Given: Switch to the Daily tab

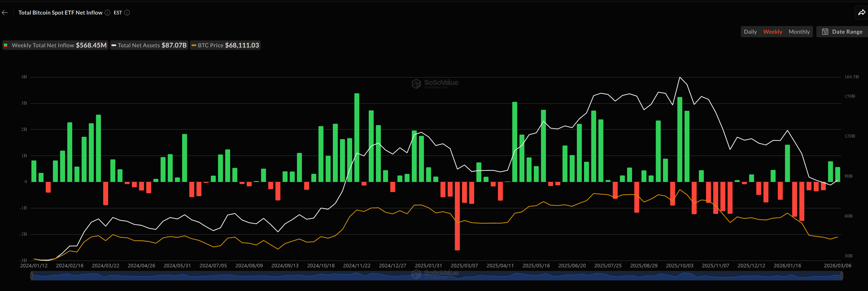Looking at the screenshot, I should [x=750, y=31].
